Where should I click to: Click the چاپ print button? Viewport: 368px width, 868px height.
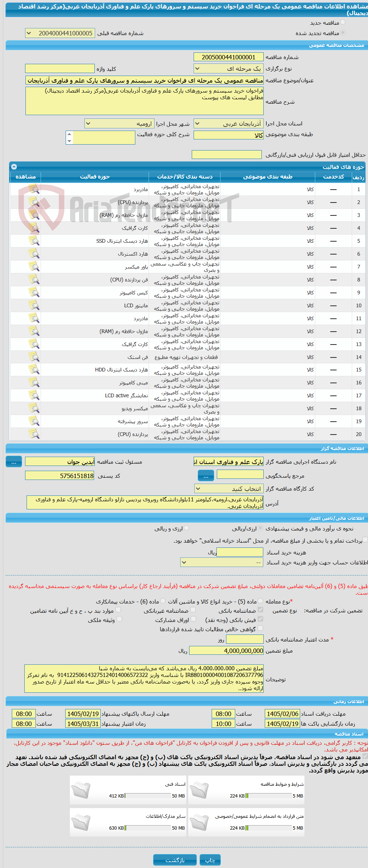pyautogui.click(x=210, y=860)
